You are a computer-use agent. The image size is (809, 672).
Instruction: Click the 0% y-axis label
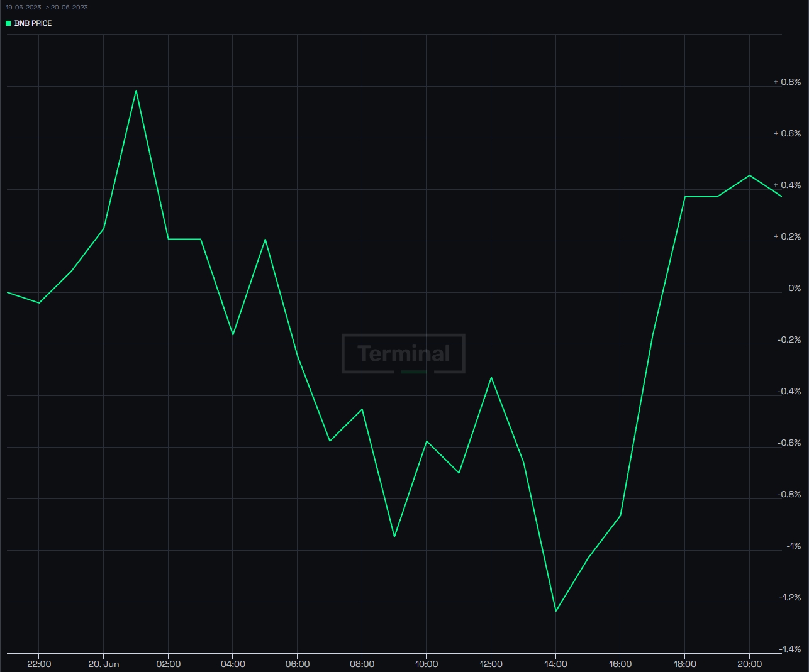click(795, 289)
